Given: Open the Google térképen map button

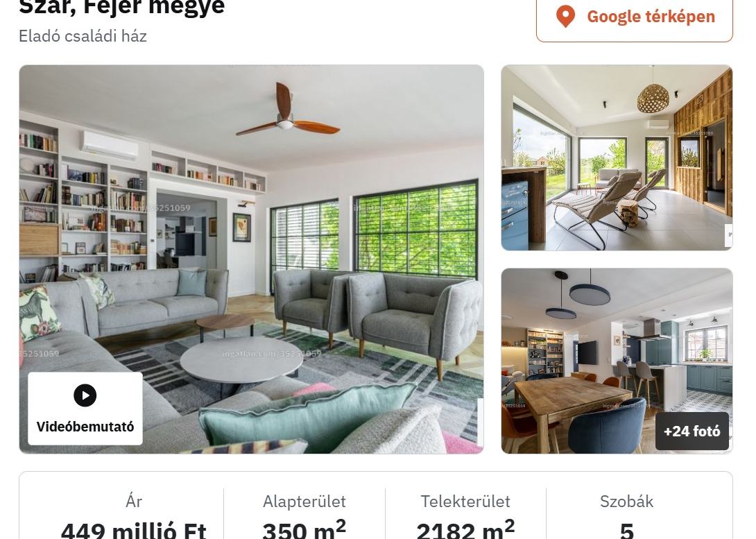Looking at the screenshot, I should click(635, 17).
